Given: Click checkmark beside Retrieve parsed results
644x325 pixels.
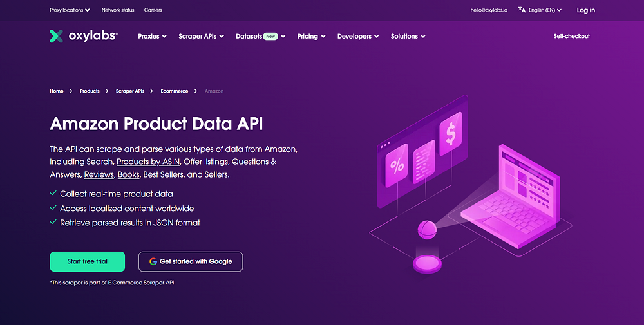Looking at the screenshot, I should click(53, 222).
